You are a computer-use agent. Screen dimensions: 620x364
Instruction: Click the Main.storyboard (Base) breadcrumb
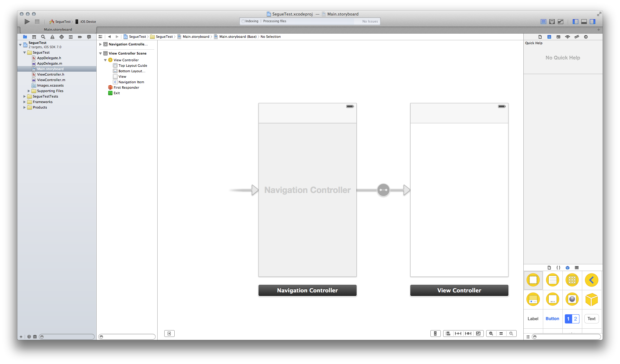pyautogui.click(x=238, y=37)
